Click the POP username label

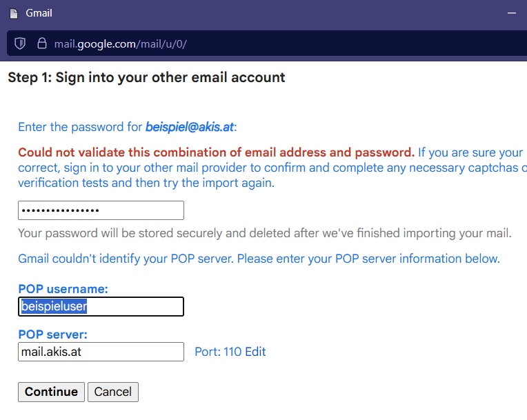coord(63,289)
